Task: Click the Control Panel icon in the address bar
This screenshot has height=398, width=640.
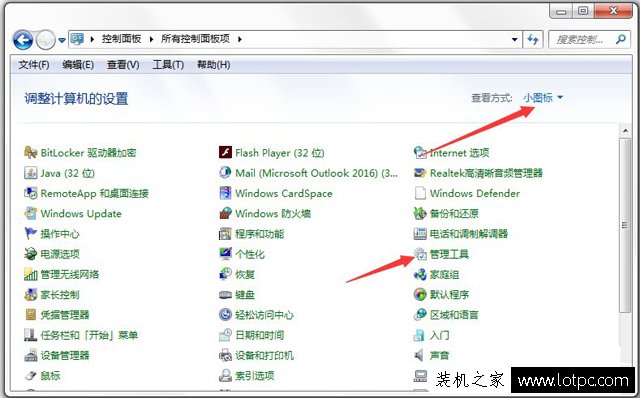Action: click(77, 39)
